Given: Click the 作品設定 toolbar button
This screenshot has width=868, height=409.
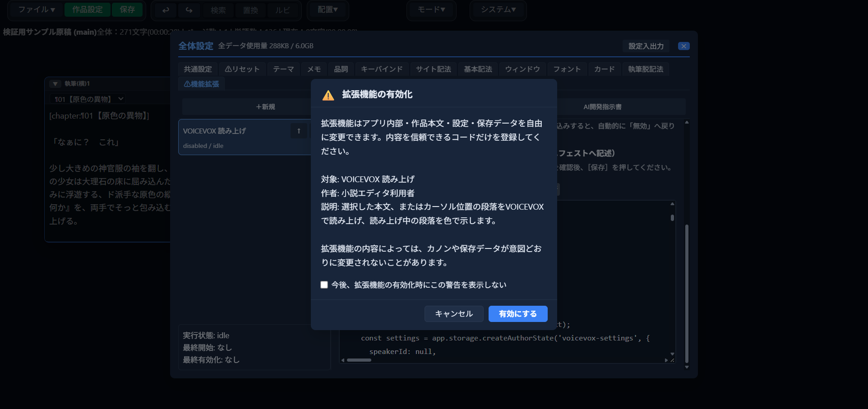Looking at the screenshot, I should 88,10.
